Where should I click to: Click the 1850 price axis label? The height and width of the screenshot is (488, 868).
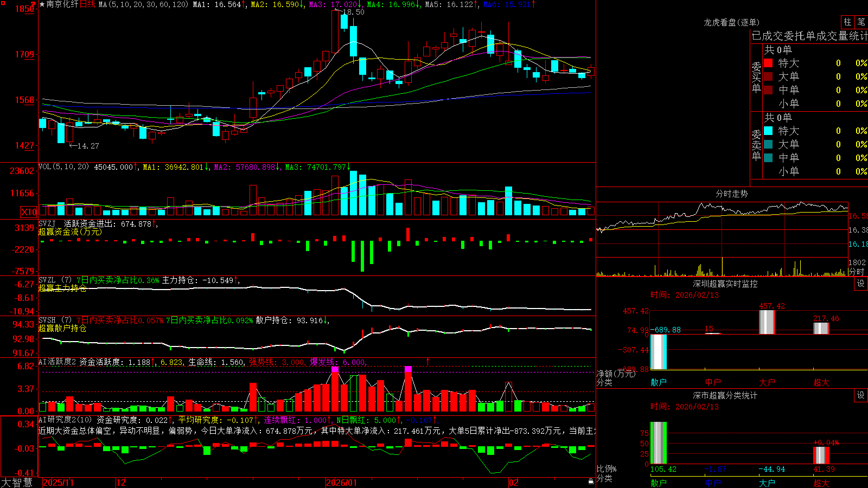(24, 9)
